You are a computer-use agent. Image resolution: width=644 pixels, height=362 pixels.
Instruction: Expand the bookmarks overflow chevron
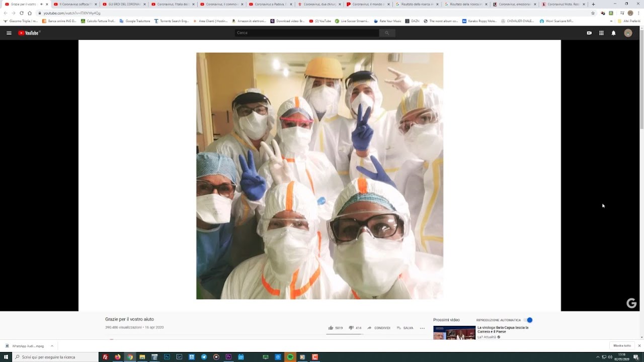(611, 21)
